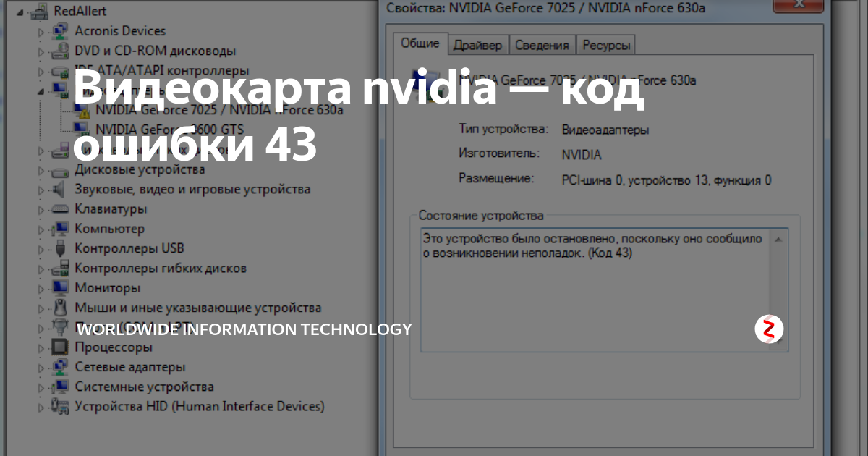Open the Сведения tab

point(542,45)
